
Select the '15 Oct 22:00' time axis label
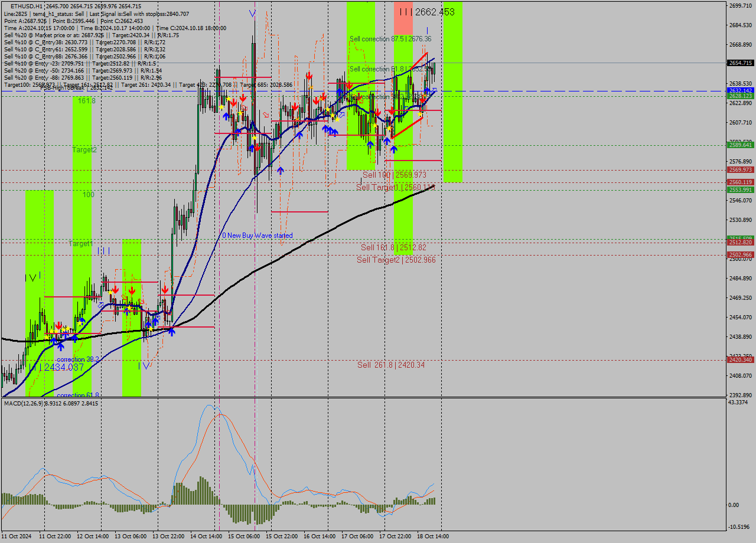[x=282, y=537]
